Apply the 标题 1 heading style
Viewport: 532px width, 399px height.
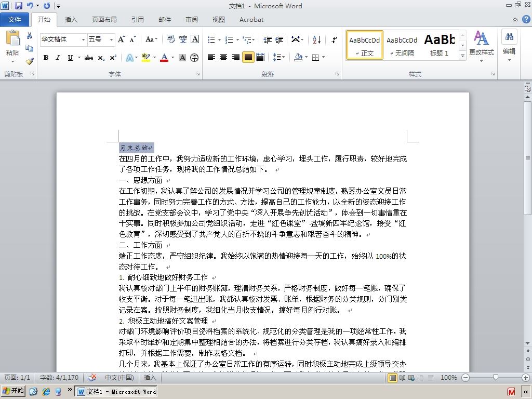[439, 45]
